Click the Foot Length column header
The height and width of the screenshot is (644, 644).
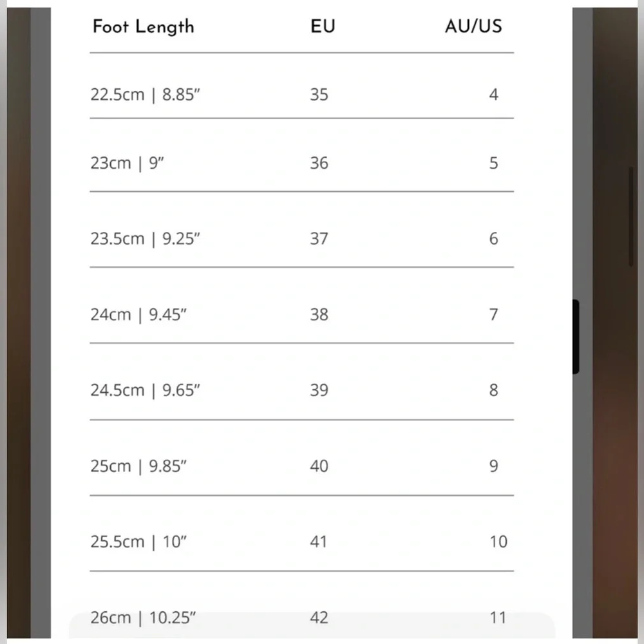(x=143, y=27)
